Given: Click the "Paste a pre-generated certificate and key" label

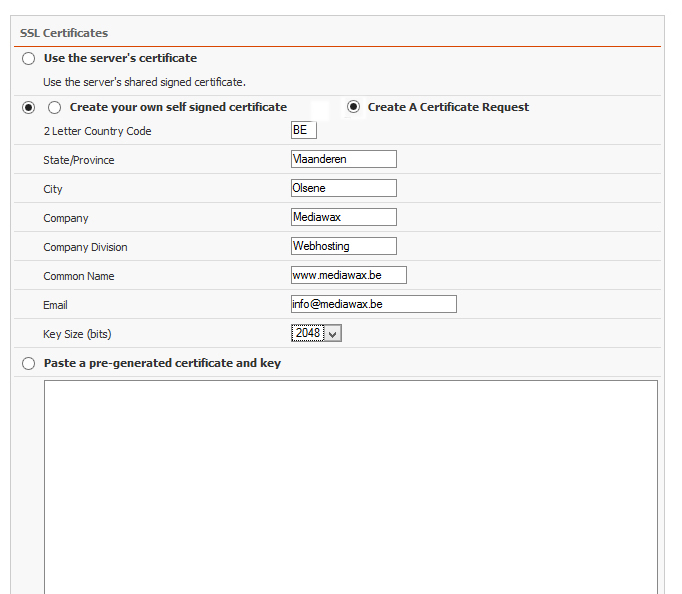Looking at the screenshot, I should coord(162,363).
